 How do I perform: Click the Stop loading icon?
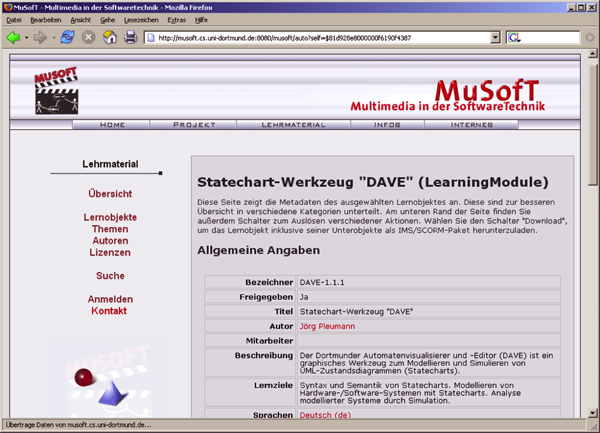[x=88, y=37]
